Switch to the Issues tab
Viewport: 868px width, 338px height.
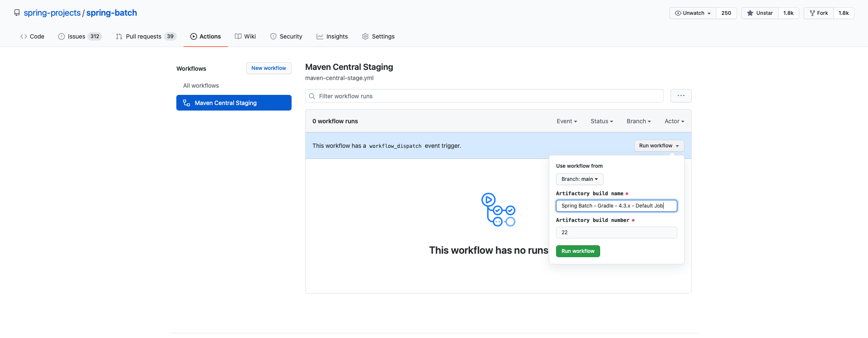coord(80,36)
